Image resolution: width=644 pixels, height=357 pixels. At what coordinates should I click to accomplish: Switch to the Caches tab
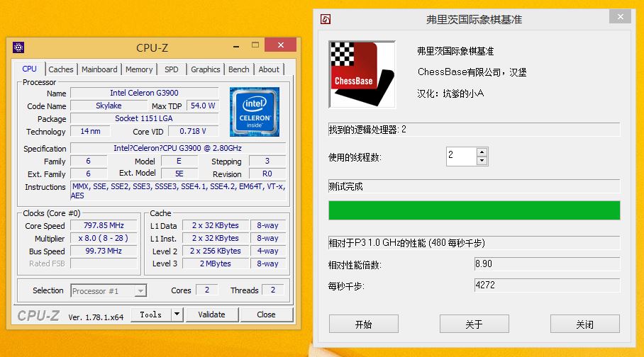click(61, 69)
